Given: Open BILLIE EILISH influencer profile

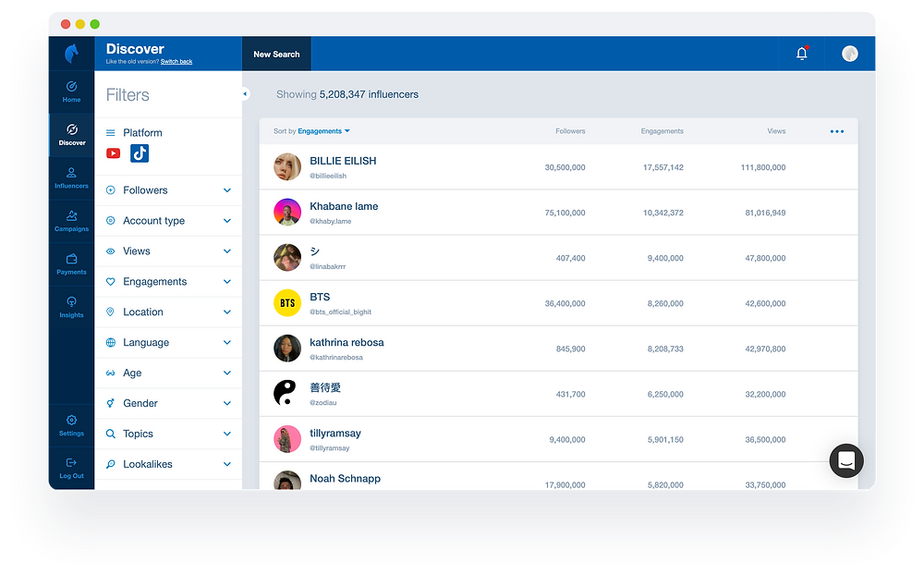Looking at the screenshot, I should point(343,161).
